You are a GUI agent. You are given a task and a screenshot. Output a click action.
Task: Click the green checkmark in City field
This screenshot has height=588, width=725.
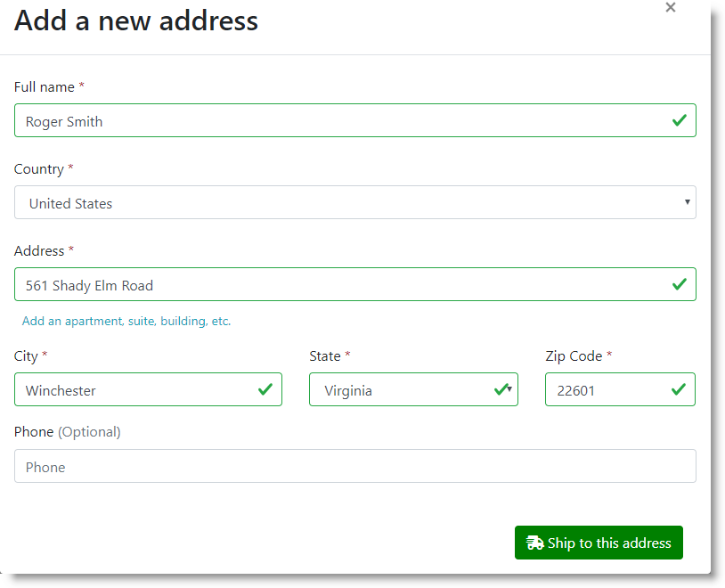(x=265, y=389)
